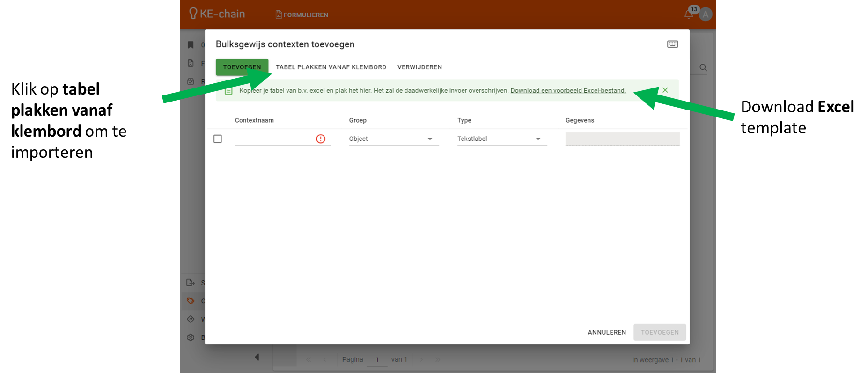868x373 pixels.
Task: Open the user avatar 'A' menu
Action: click(705, 15)
